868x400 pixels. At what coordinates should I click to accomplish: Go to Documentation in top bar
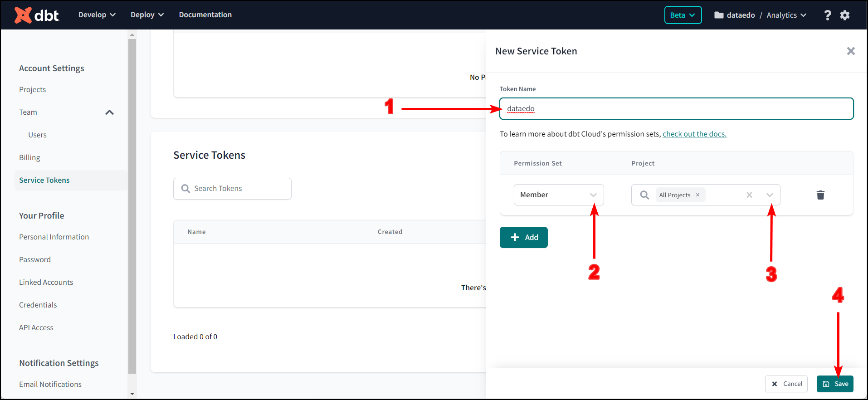point(205,15)
